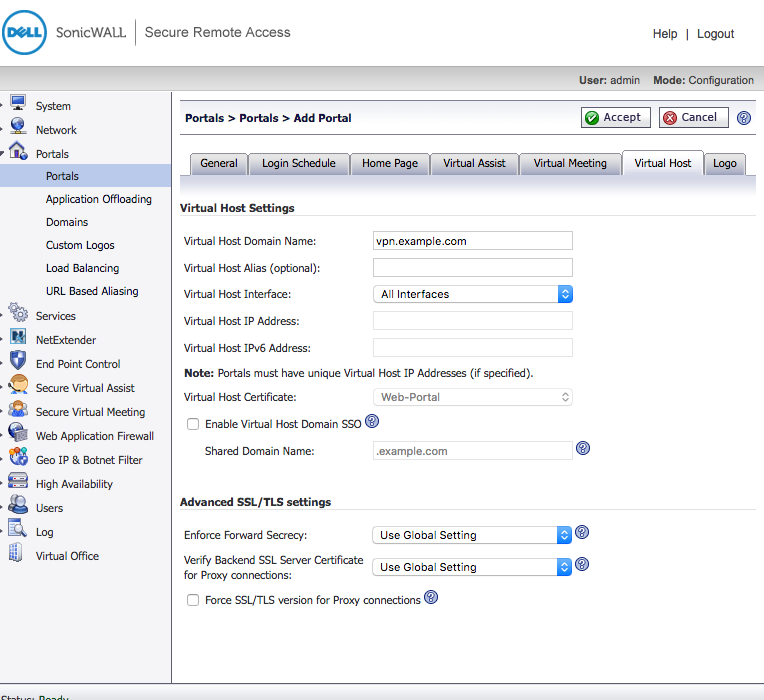Image resolution: width=764 pixels, height=700 pixels.
Task: Click the Logout link
Action: pos(715,34)
